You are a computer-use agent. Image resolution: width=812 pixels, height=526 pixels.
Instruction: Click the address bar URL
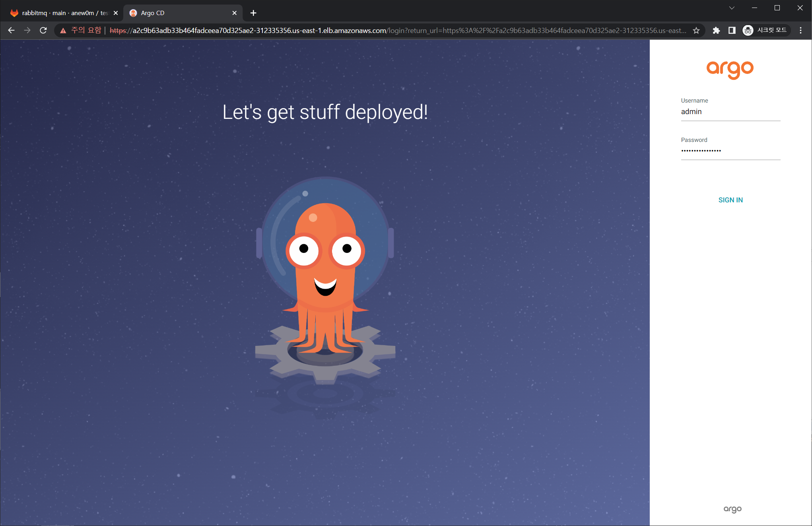tap(358, 30)
